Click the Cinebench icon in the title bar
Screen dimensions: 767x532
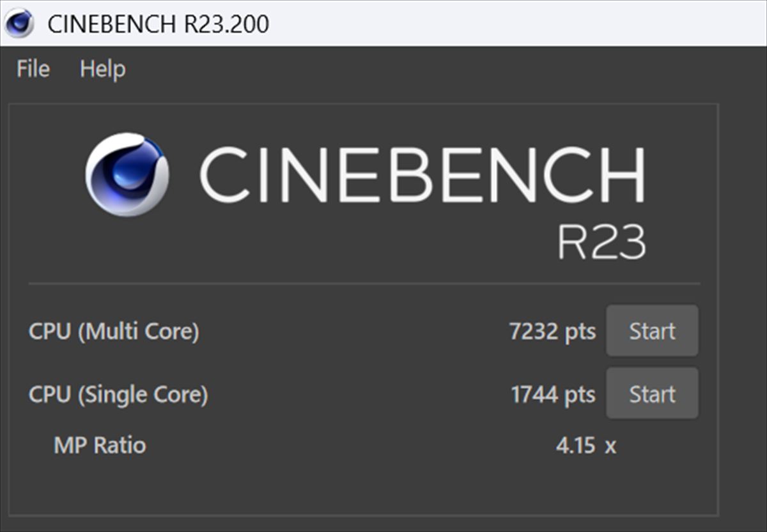pos(19,24)
